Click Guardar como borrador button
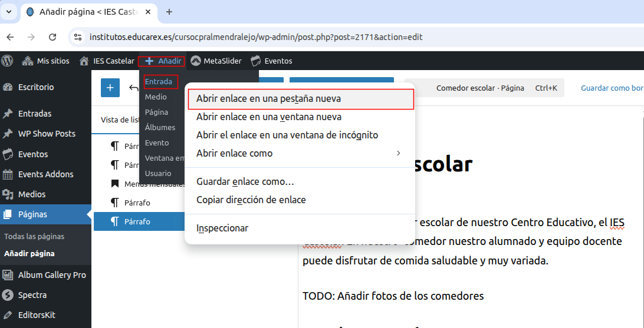The width and height of the screenshot is (644, 328). [x=612, y=88]
